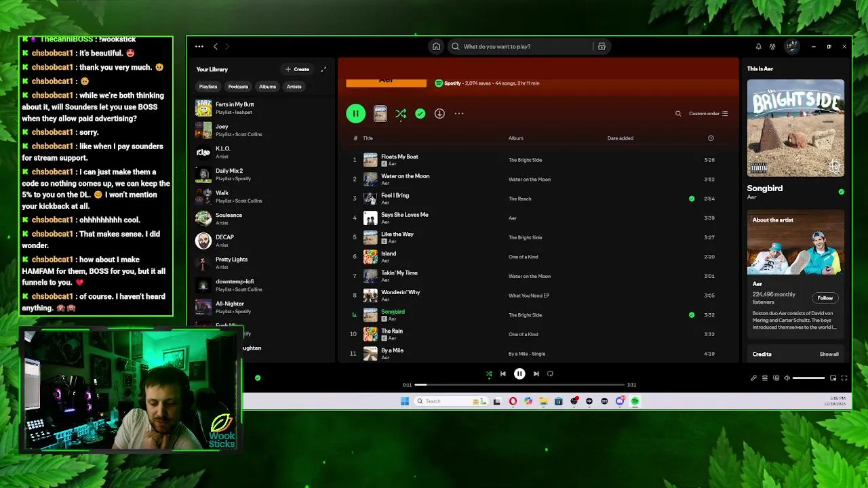The height and width of the screenshot is (488, 868).
Task: Seek using the song progress bar
Action: (519, 385)
